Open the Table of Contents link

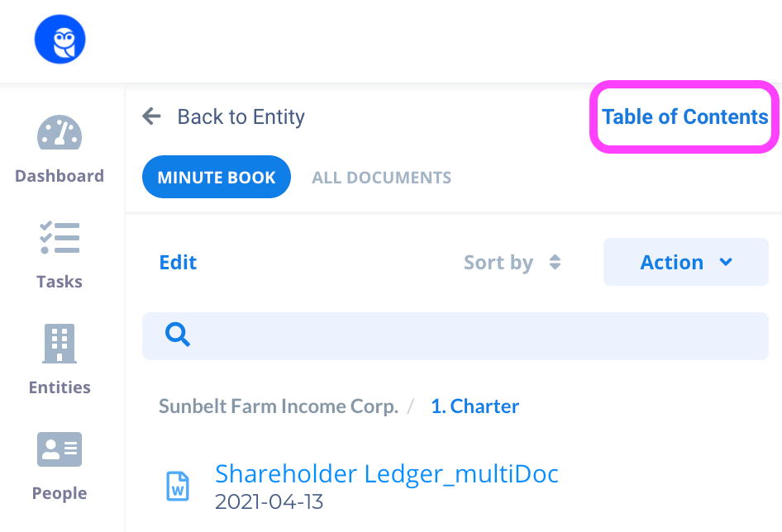point(684,116)
